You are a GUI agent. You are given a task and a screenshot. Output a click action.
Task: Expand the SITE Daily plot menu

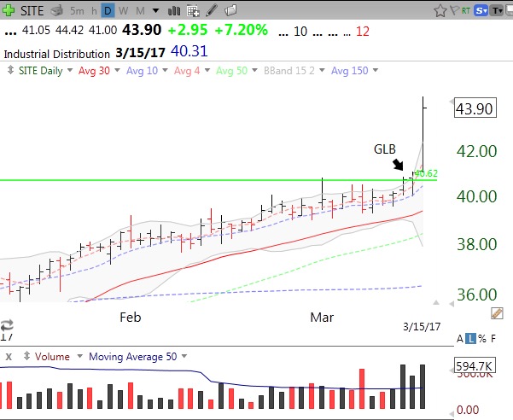point(69,70)
